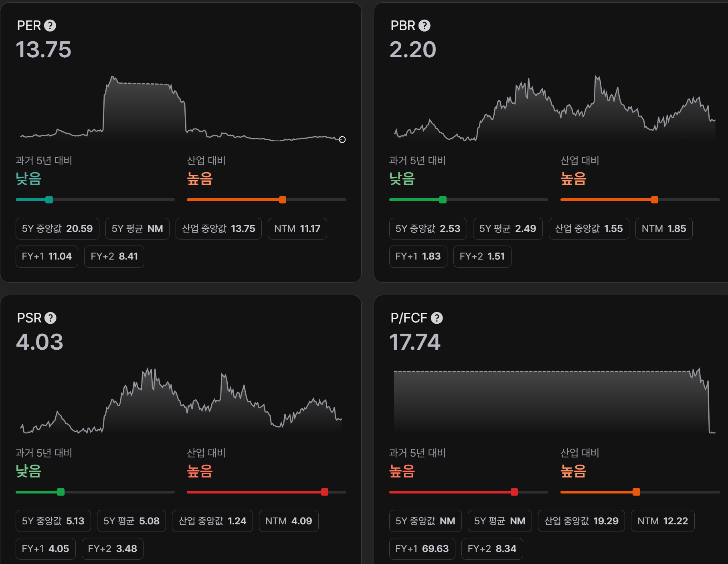Select the PER 산업 중앙값 13.75 chip

point(218,229)
